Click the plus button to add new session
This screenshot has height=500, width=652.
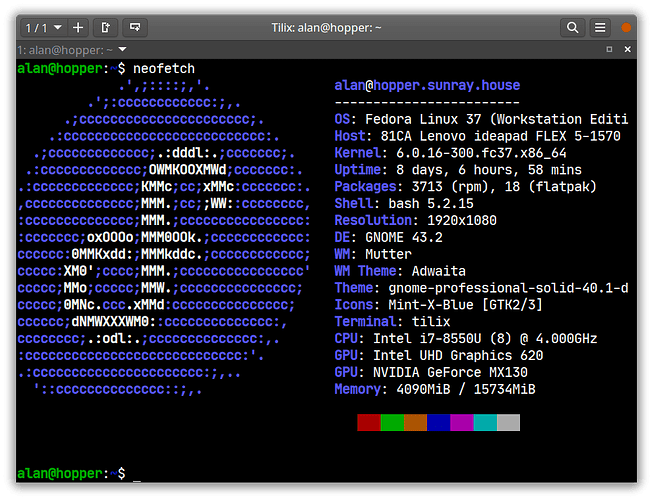click(79, 27)
